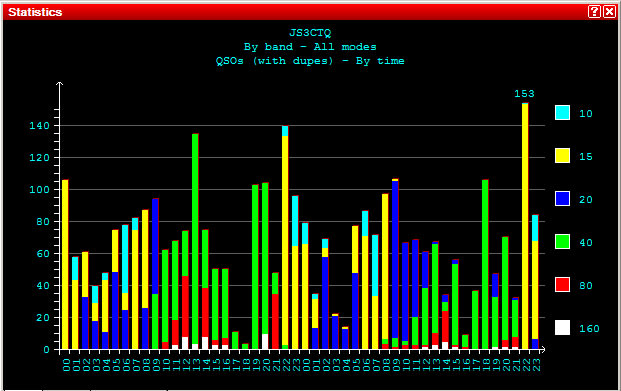Click the JS3CTQ callsign title
Screen dimensions: 621x391
point(310,33)
